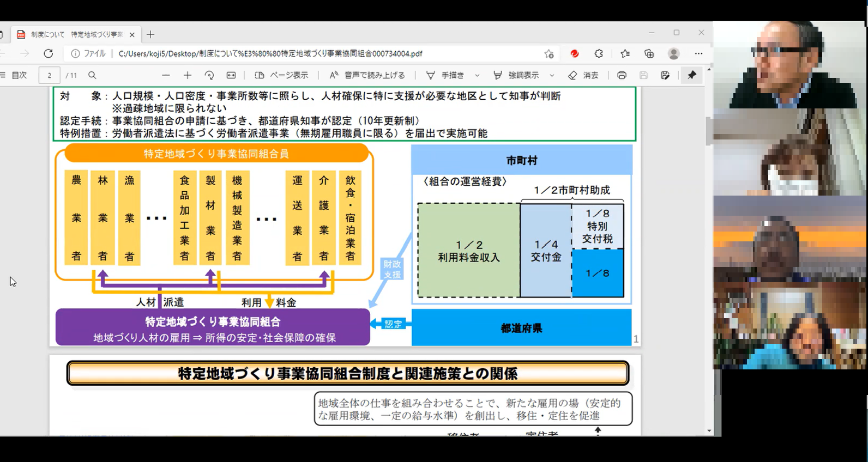The width and height of the screenshot is (868, 462).
Task: Start 音声で読み上げる read aloud
Action: point(367,75)
